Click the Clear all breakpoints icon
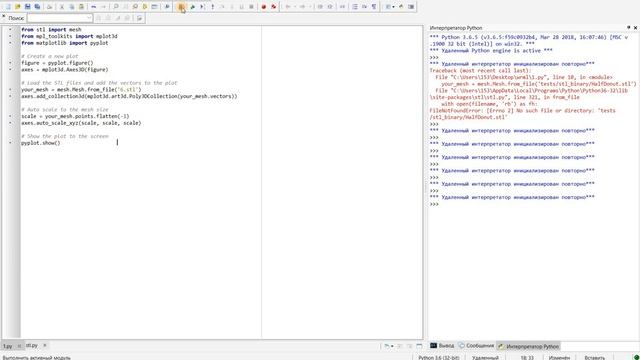 [x=273, y=7]
